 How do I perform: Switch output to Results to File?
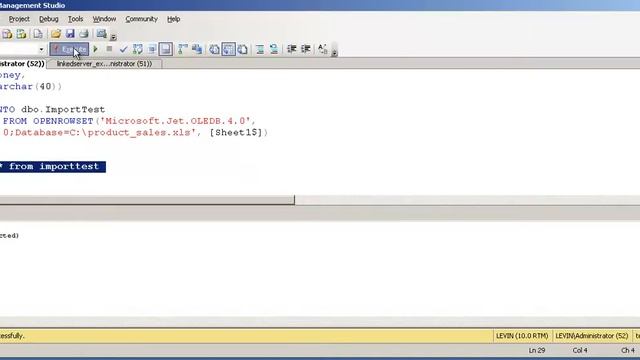[242, 49]
